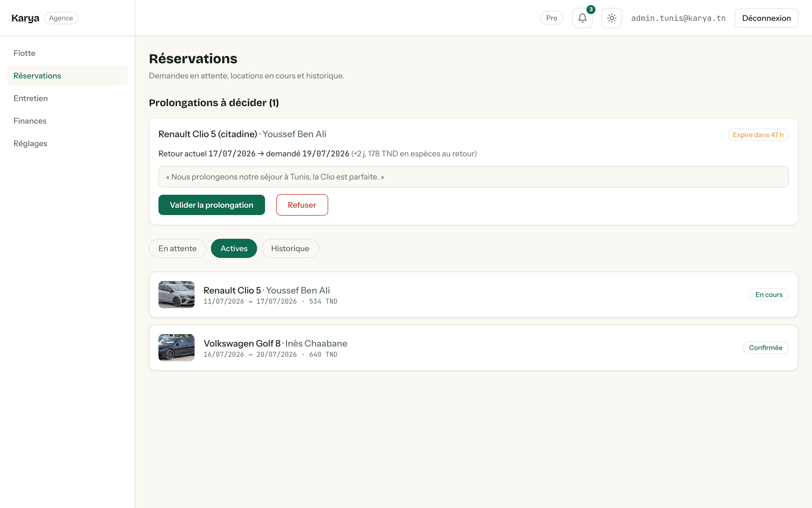Click the Volkswagen Golf 8 car thumbnail
The width and height of the screenshot is (812, 508).
click(176, 347)
